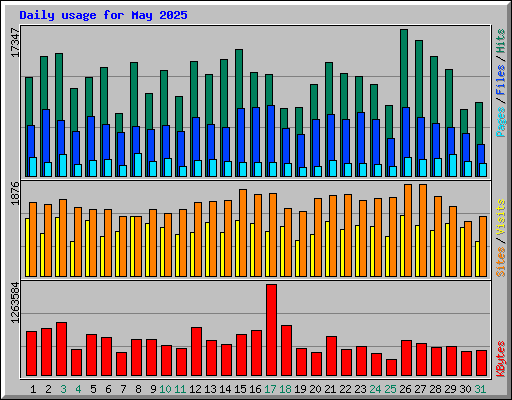Select the 'Pages' legend label

tap(500, 122)
